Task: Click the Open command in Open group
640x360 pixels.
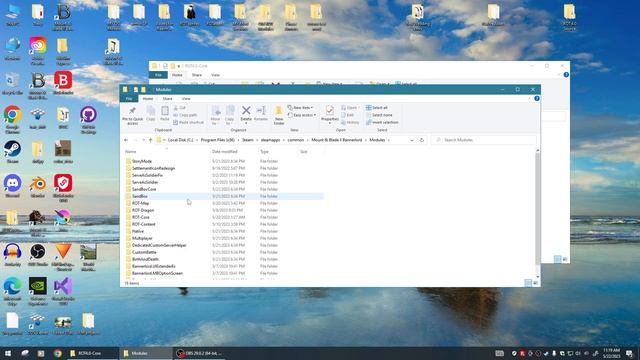Action: point(349,108)
